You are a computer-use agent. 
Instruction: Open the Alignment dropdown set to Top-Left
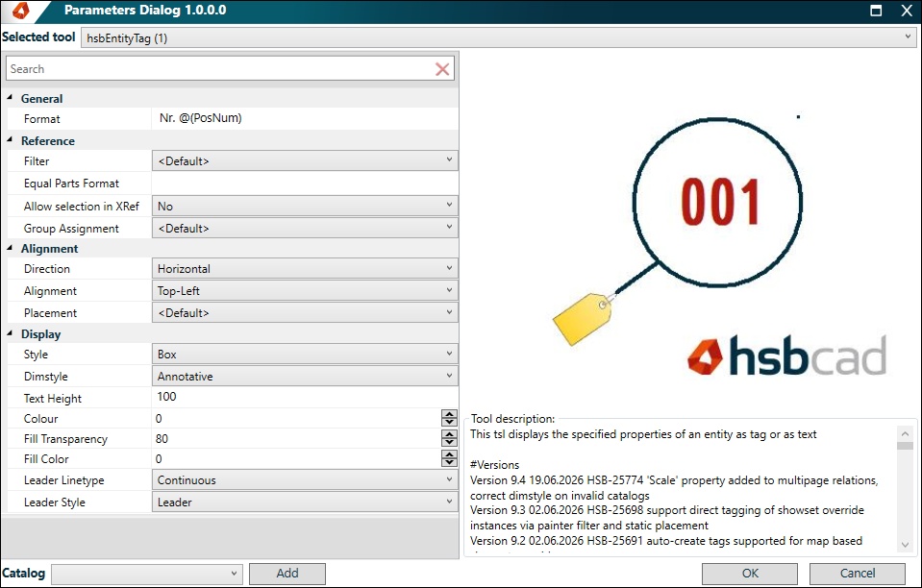pyautogui.click(x=305, y=291)
